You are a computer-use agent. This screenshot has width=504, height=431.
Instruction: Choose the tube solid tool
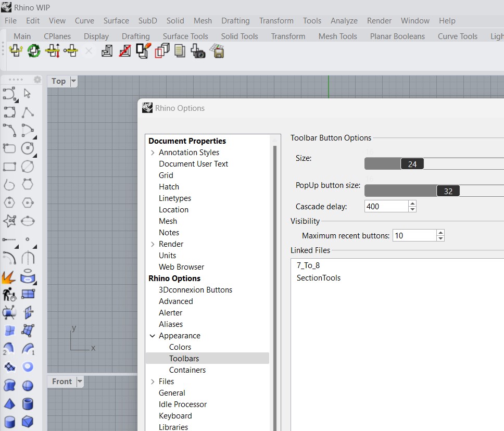tap(28, 404)
